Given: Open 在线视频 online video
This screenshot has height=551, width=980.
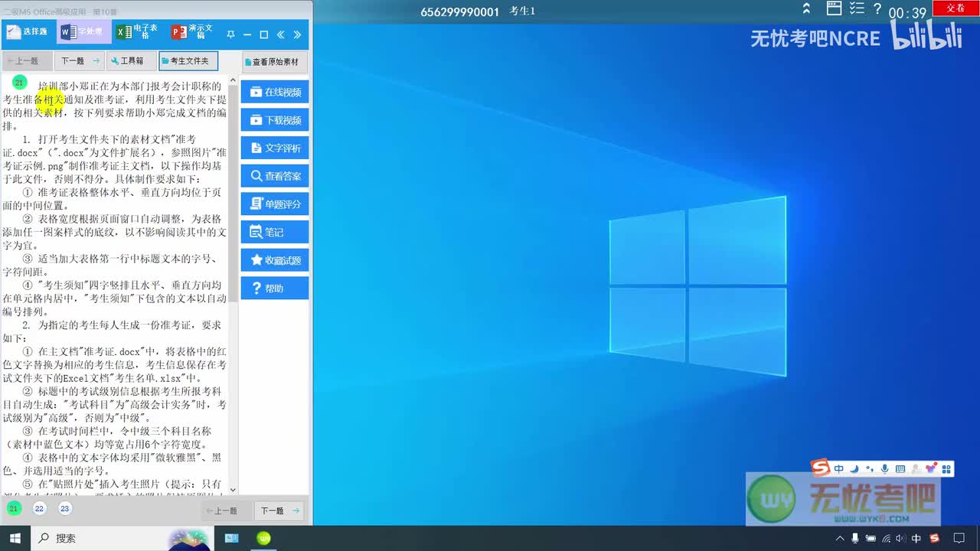Looking at the screenshot, I should [x=275, y=92].
